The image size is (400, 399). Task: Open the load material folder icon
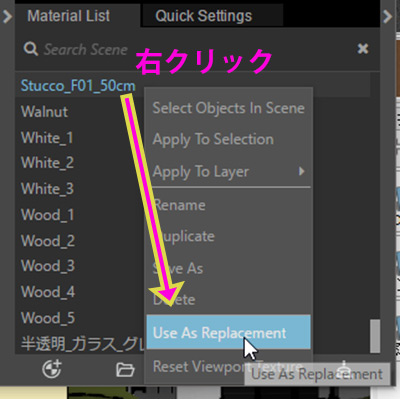(125, 370)
